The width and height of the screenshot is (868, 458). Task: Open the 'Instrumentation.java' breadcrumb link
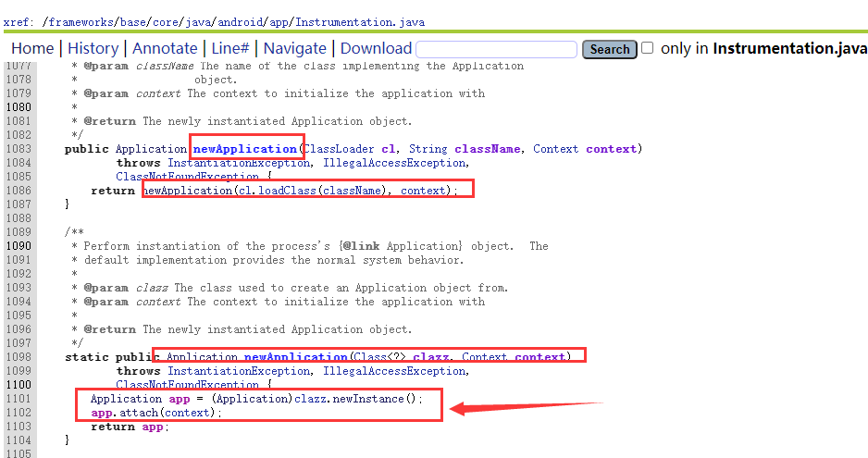point(360,22)
